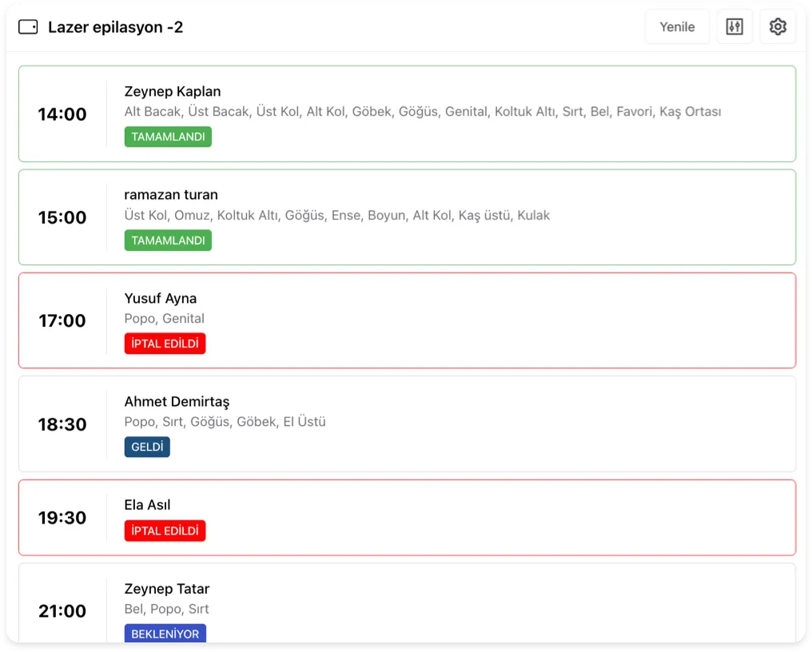Open the settings gear in the header
This screenshot has width=812, height=652.
tap(777, 26)
